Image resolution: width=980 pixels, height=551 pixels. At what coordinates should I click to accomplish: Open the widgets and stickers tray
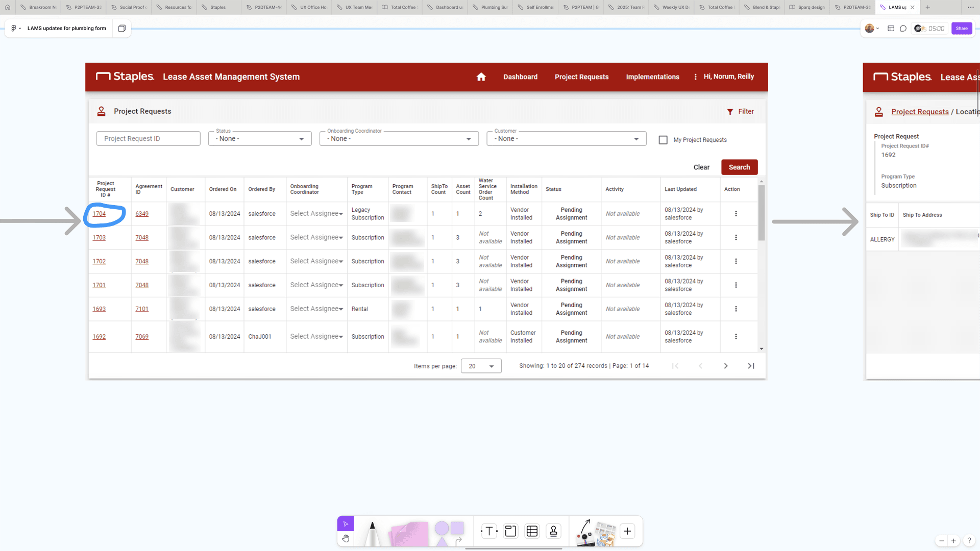coord(596,533)
